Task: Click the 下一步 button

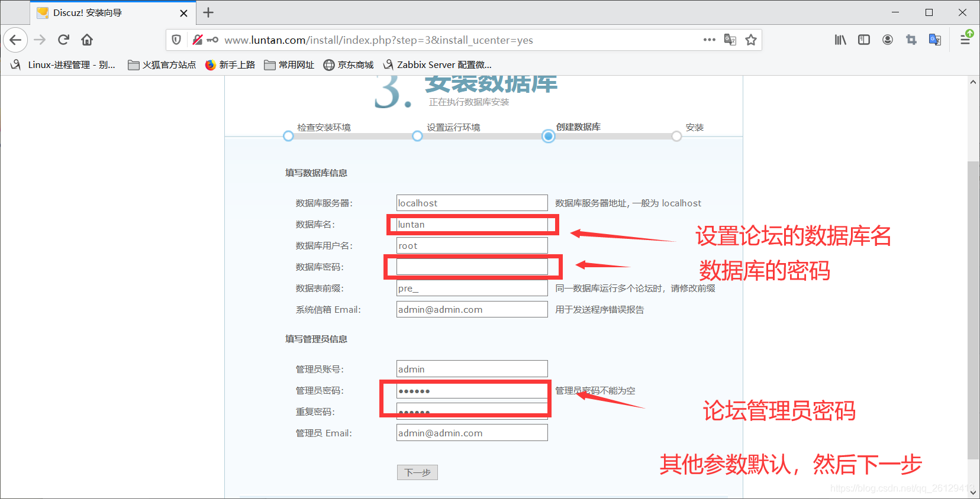Action: tap(417, 472)
